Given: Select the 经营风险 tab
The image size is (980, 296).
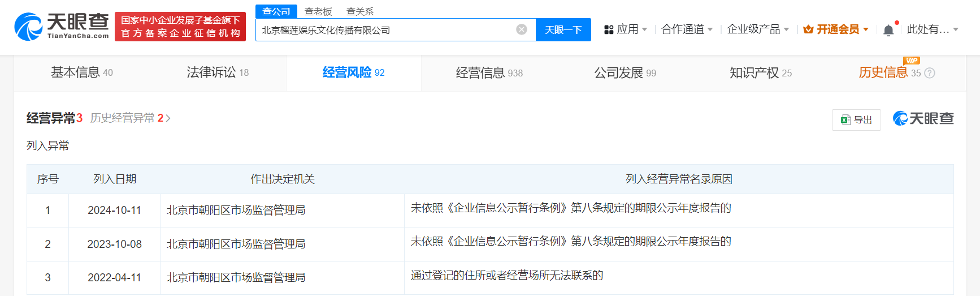Looking at the screenshot, I should pyautogui.click(x=354, y=72).
